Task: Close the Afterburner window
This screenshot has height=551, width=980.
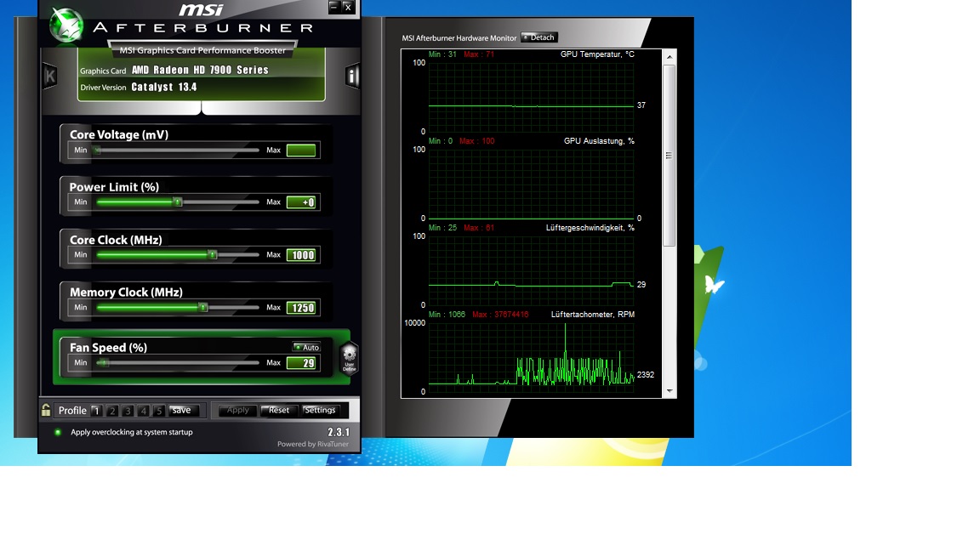Action: pyautogui.click(x=348, y=7)
